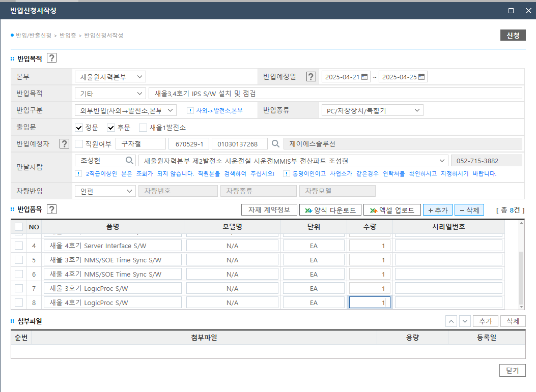
Task: Open the 본부 dropdown showing 새울원자력본부
Action: 110,77
